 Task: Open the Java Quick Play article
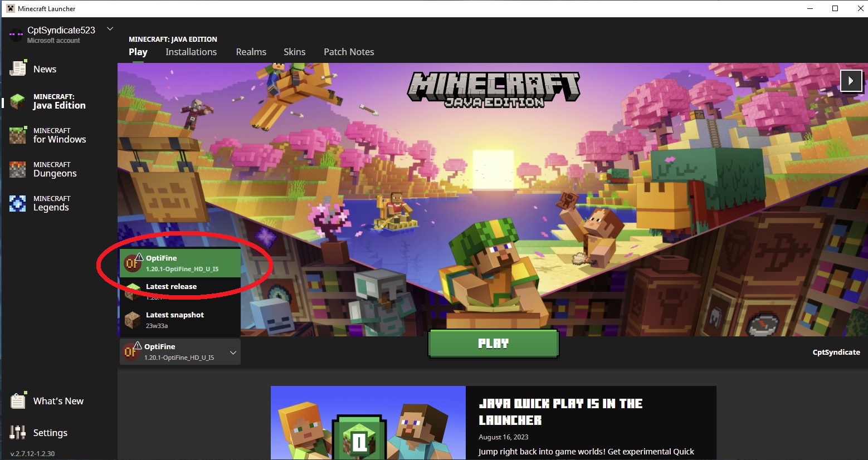(x=560, y=411)
